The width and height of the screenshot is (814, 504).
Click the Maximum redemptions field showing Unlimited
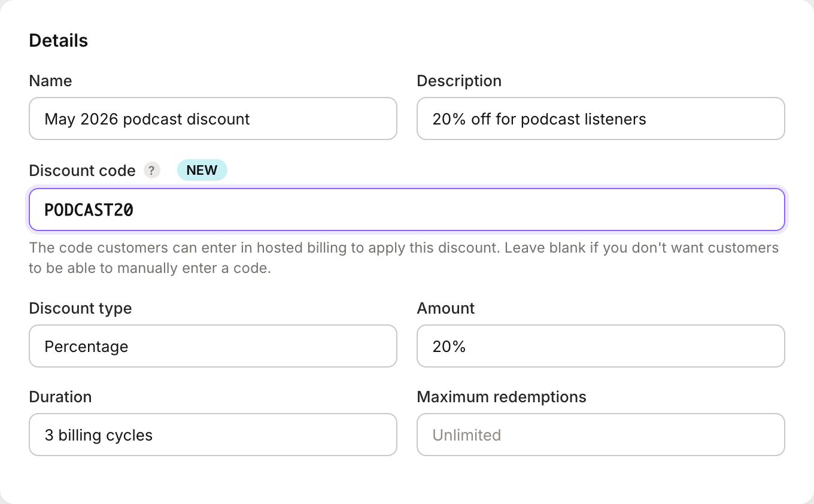click(x=600, y=435)
